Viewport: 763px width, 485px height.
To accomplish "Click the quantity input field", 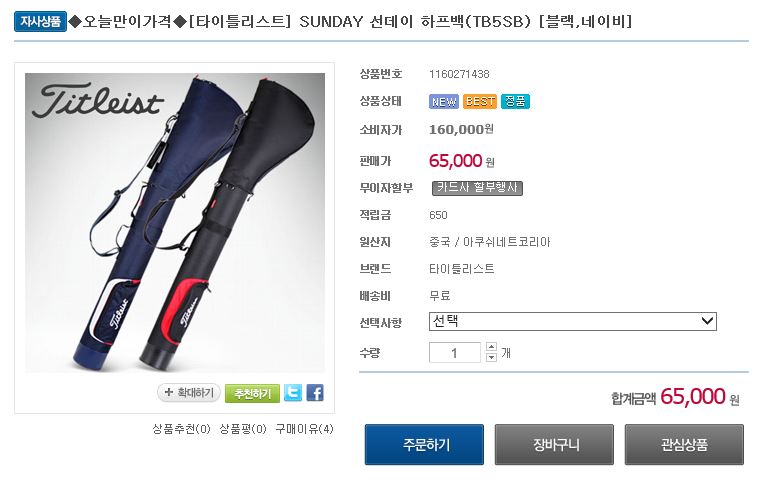I will (454, 352).
